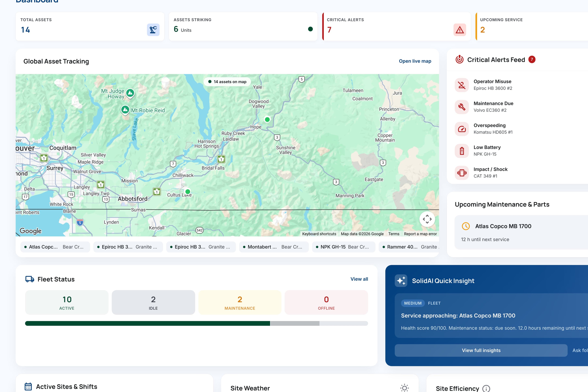Click the Critical Alerts warning triangle icon

(459, 30)
